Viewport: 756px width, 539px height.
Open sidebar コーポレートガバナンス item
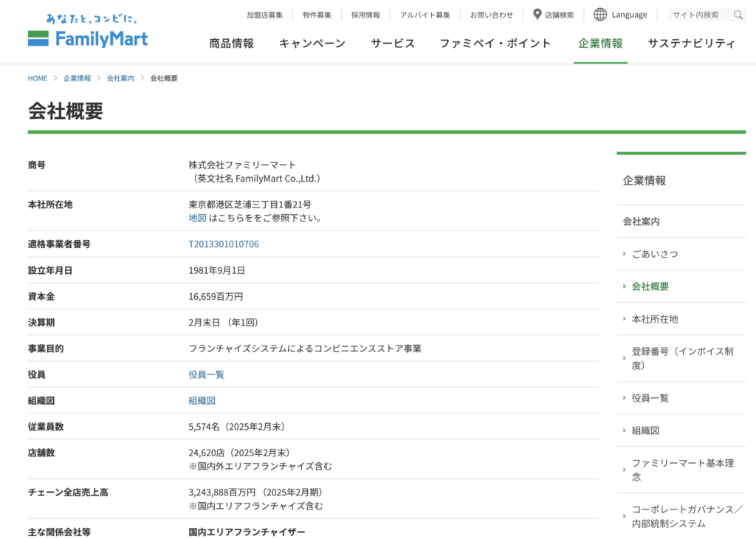[x=687, y=516]
